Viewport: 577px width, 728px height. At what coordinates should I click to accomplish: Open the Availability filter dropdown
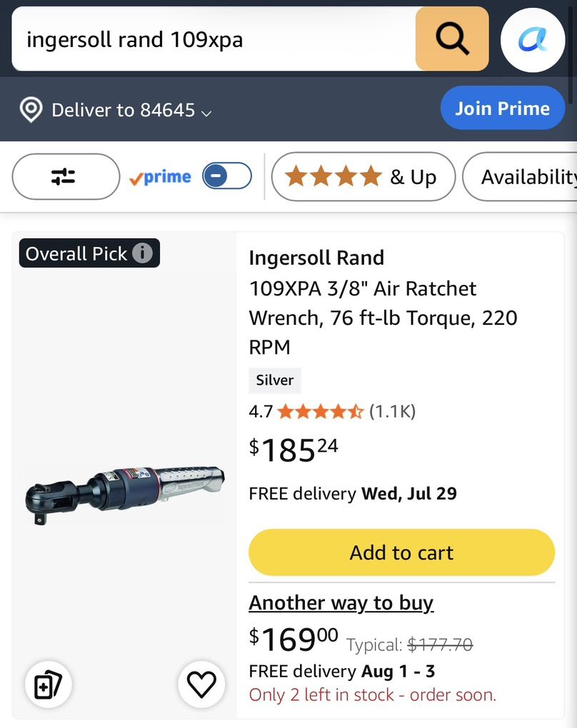[521, 177]
